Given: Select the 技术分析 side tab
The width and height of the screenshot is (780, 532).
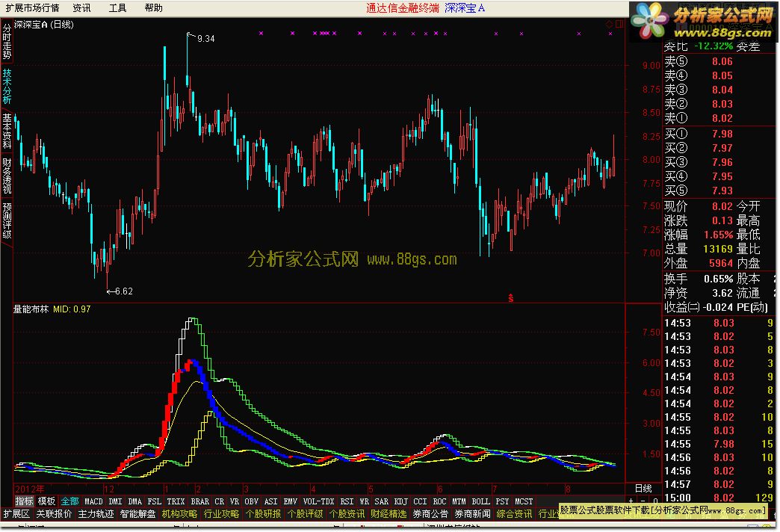Looking at the screenshot, I should click(x=7, y=86).
